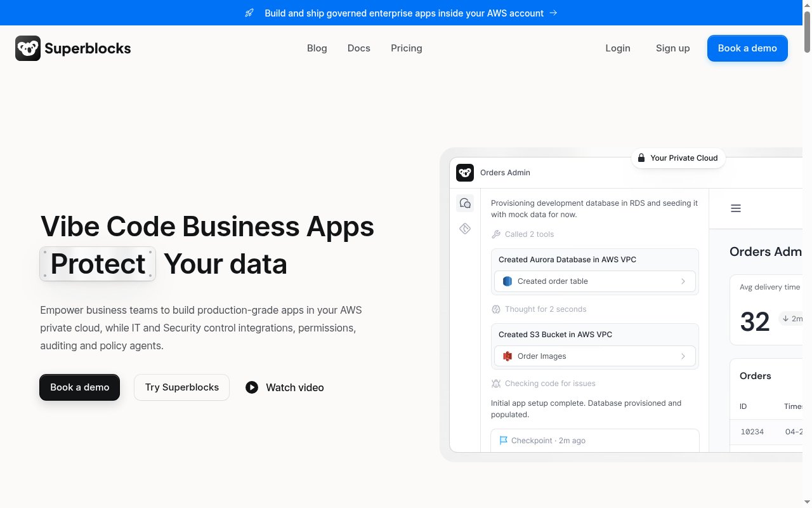Click the play icon for Watch video

[252, 387]
